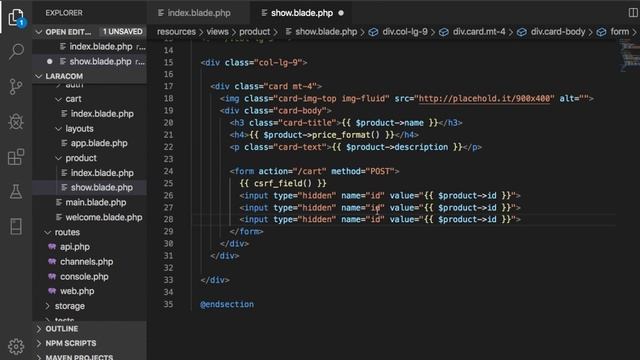Click line number 28 in gutter

(168, 220)
